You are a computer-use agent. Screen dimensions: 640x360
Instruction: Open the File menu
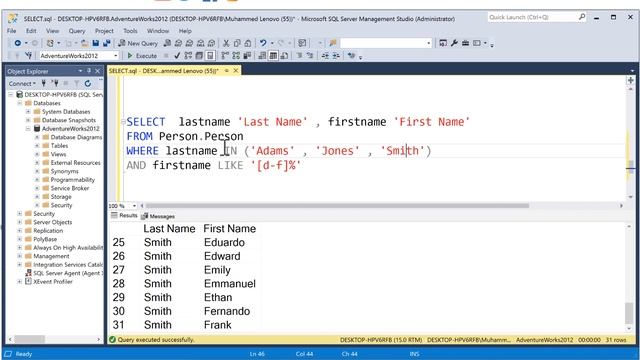click(x=11, y=31)
